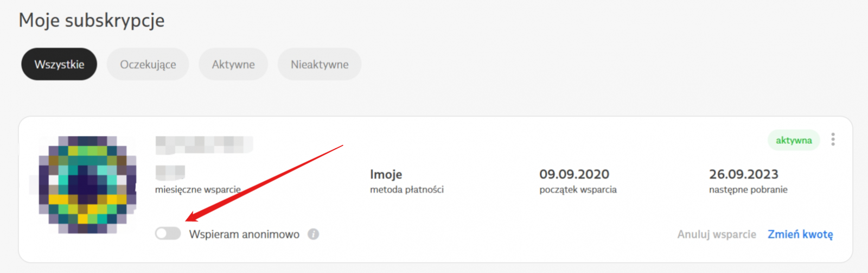868x273 pixels.
Task: Click the blurred monthly support amount
Action: (170, 173)
